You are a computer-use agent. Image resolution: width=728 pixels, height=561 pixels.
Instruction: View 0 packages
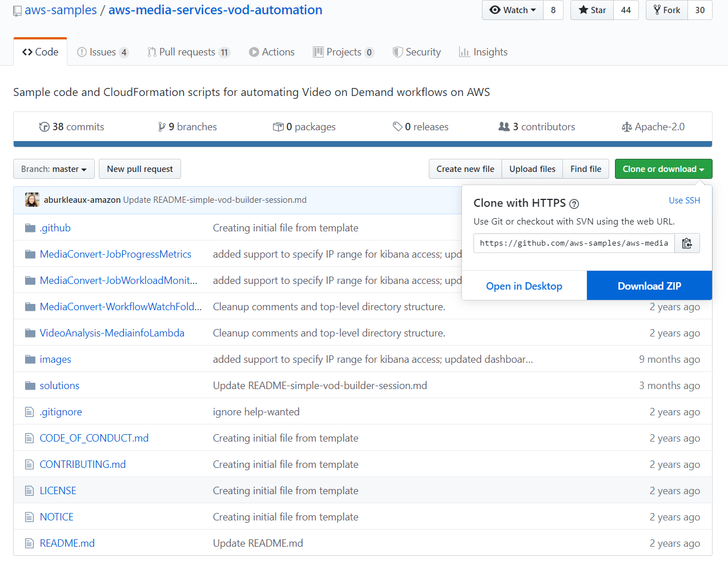tap(304, 127)
